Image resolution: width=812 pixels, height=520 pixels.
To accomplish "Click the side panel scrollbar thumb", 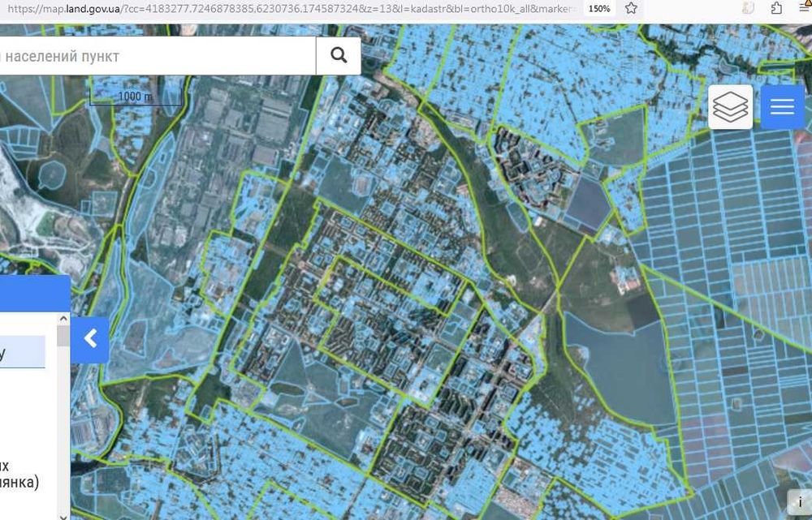I will [63, 337].
